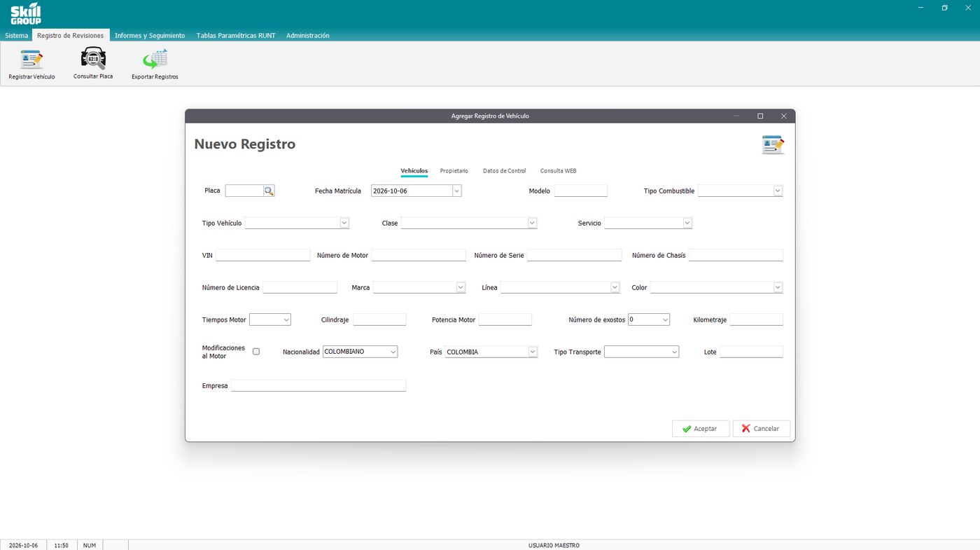Click the Modelo input field

click(x=580, y=191)
